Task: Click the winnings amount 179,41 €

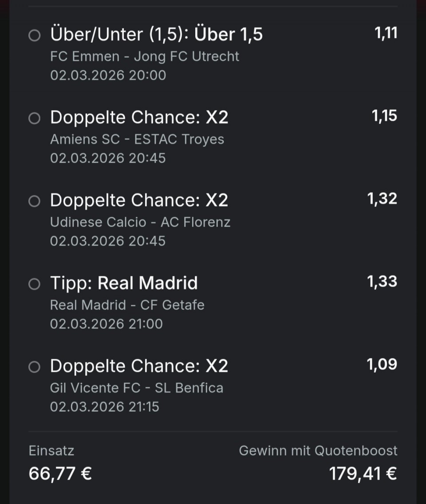Action: pyautogui.click(x=363, y=474)
